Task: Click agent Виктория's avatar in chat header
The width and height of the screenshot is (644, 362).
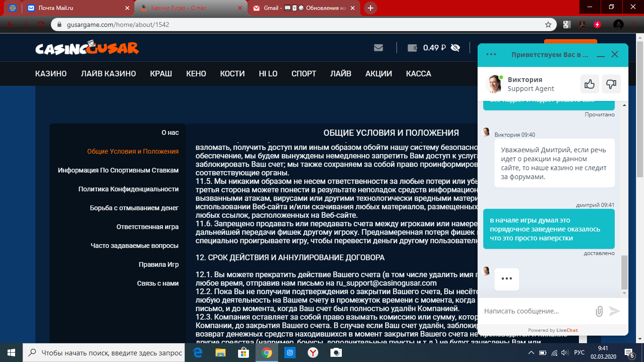Action: click(494, 84)
